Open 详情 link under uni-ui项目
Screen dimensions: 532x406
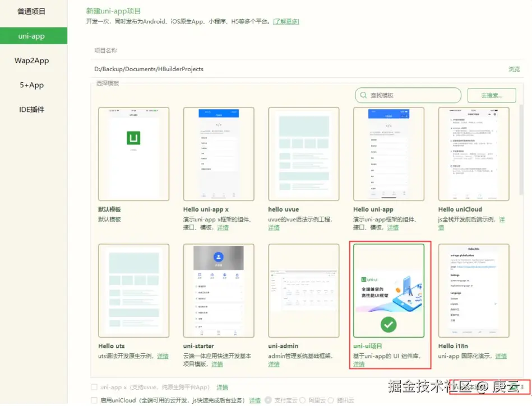click(x=359, y=364)
